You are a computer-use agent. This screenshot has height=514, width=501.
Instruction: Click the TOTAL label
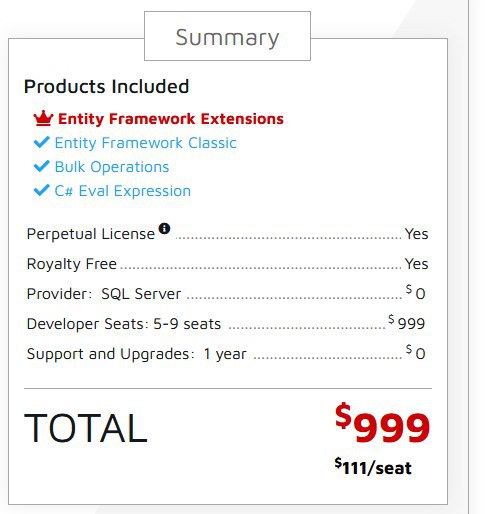pos(86,428)
